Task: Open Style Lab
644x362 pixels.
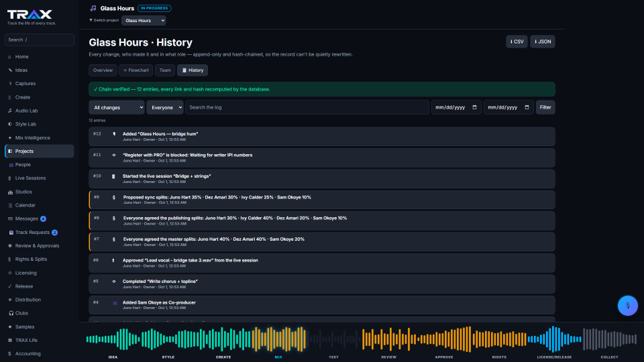Action: [39, 124]
